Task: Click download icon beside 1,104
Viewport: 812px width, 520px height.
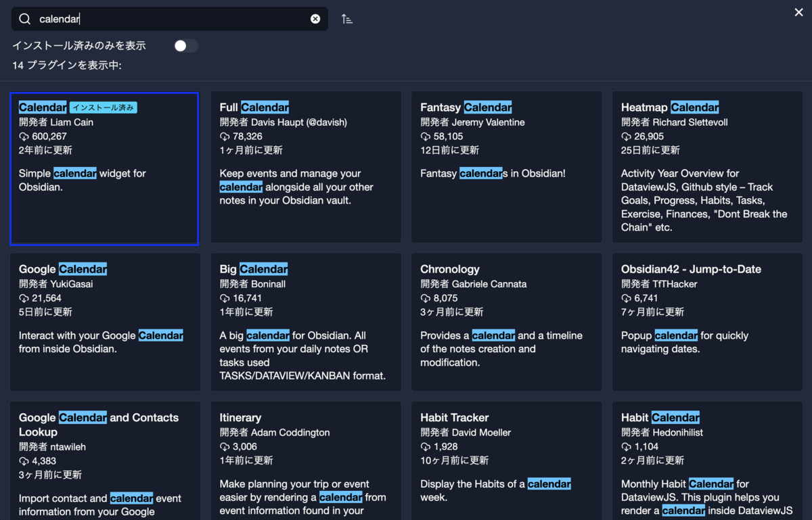Action: coord(627,447)
